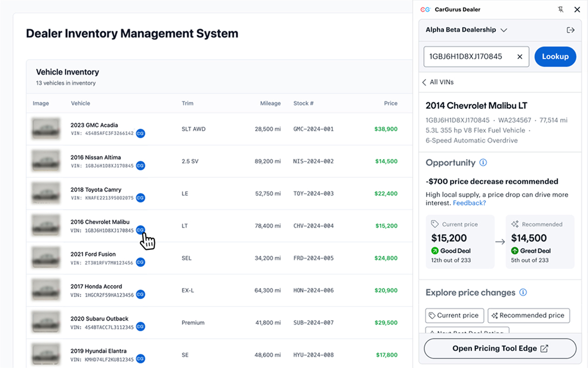Click the sign out icon beside dealership name
588x368 pixels.
coord(571,30)
